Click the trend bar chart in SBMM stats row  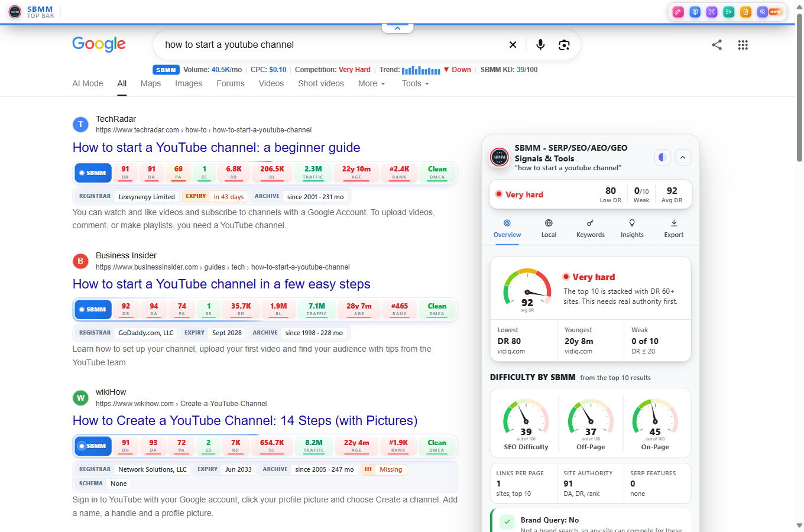click(421, 70)
